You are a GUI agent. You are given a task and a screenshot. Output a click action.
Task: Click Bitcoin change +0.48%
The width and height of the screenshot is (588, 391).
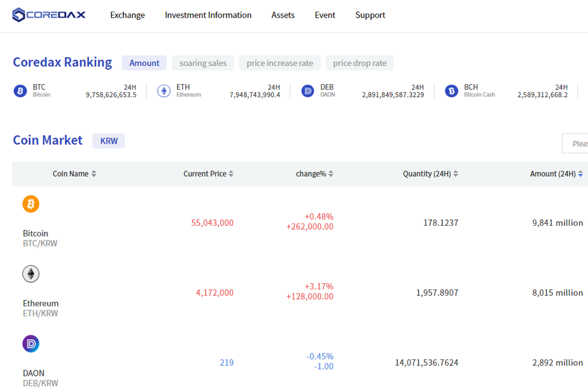[x=319, y=217]
